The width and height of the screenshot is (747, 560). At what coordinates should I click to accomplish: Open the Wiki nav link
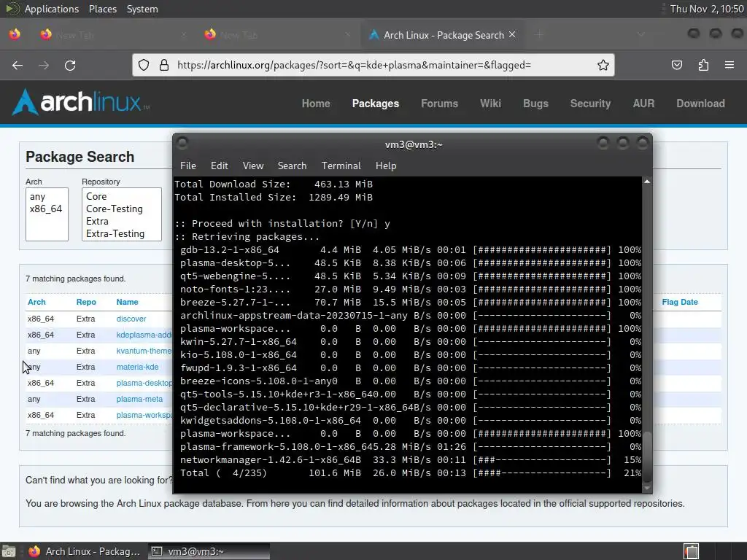[x=490, y=104]
